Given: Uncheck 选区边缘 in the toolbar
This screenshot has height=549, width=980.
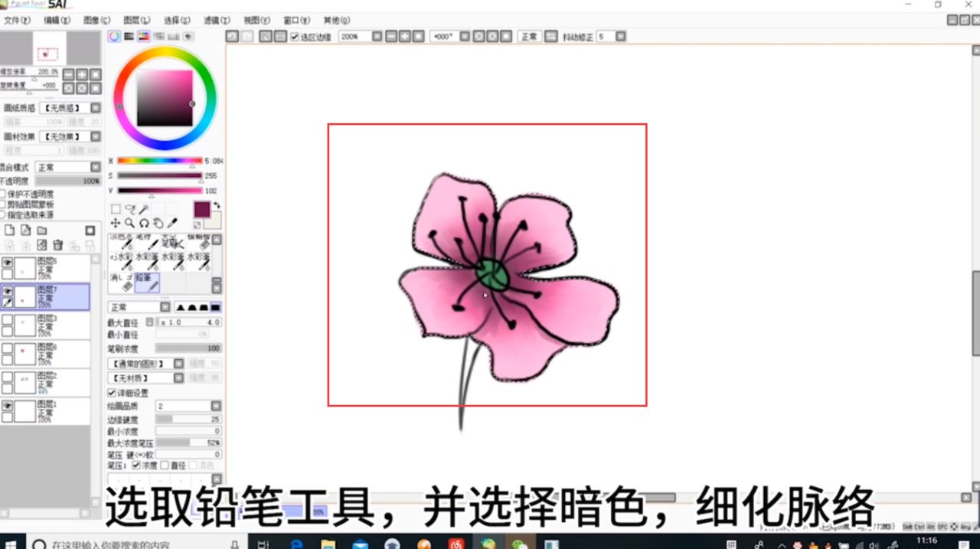Looking at the screenshot, I should 295,36.
